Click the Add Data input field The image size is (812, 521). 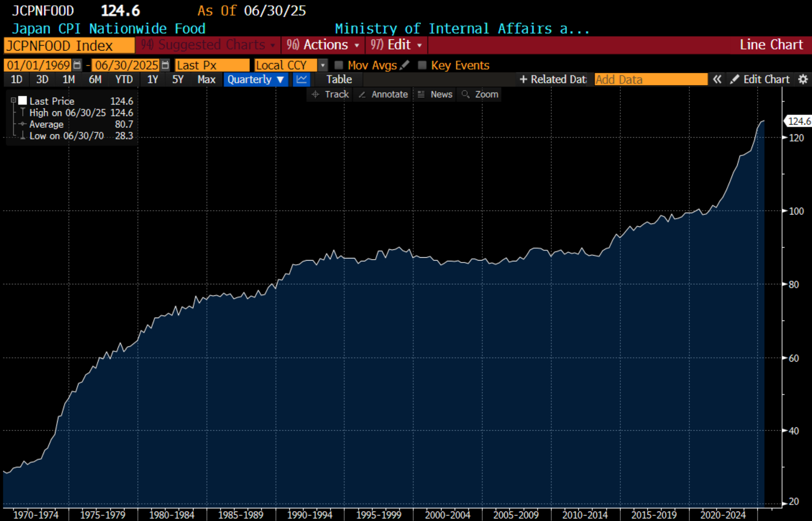pyautogui.click(x=651, y=79)
